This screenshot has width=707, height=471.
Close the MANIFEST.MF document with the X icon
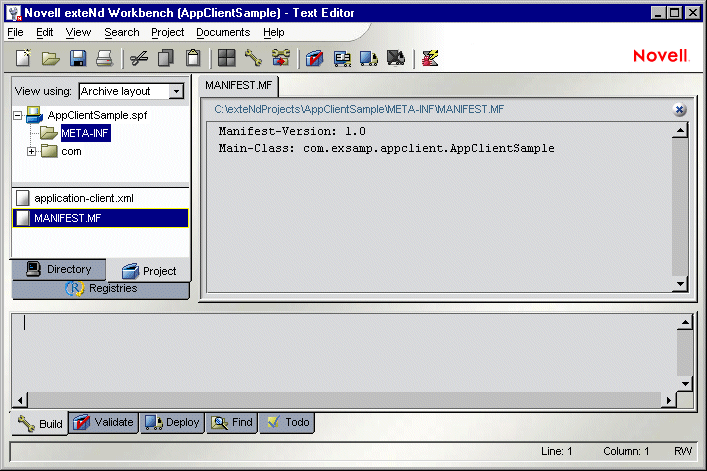679,110
